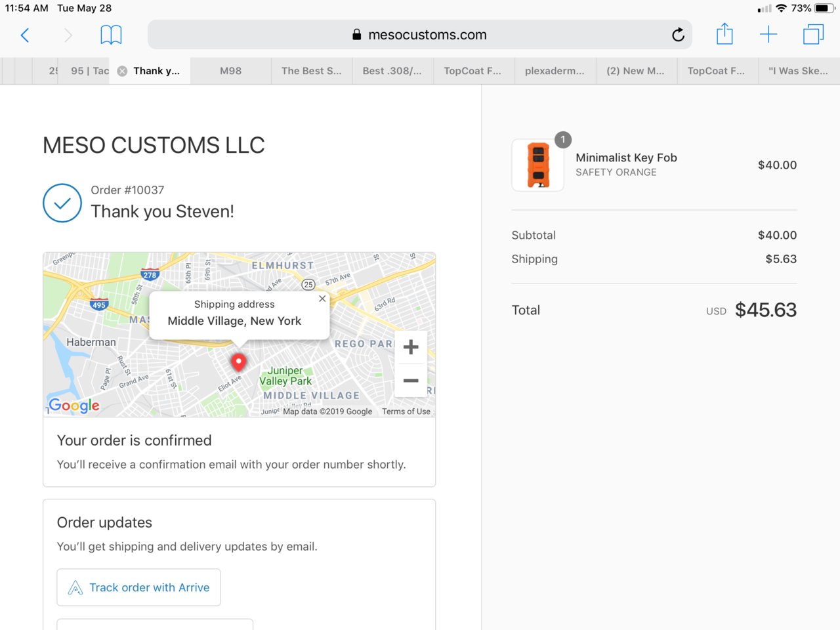
Task: Open the map Terms of Use link
Action: tap(406, 411)
